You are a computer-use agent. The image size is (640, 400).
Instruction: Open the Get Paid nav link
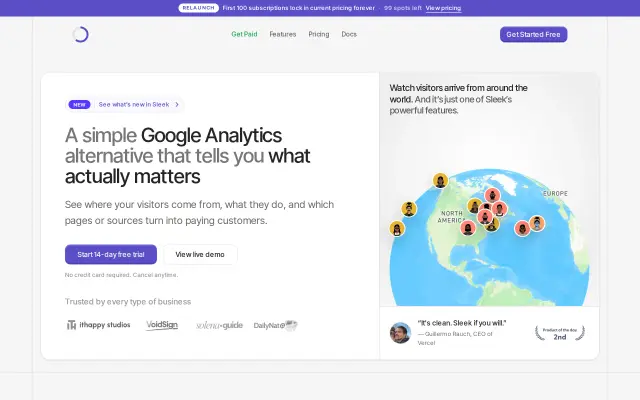(244, 34)
